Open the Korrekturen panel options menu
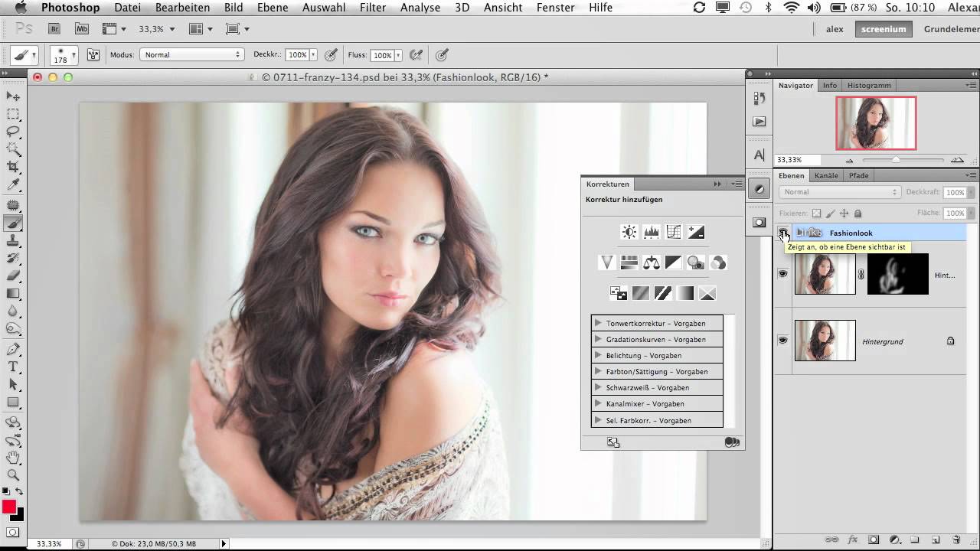Screen dimensions: 980x551 tap(736, 184)
